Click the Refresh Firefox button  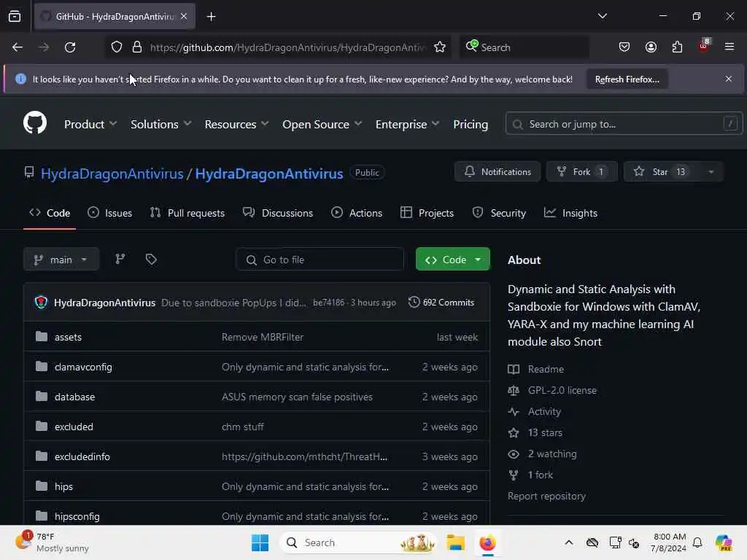tap(627, 79)
